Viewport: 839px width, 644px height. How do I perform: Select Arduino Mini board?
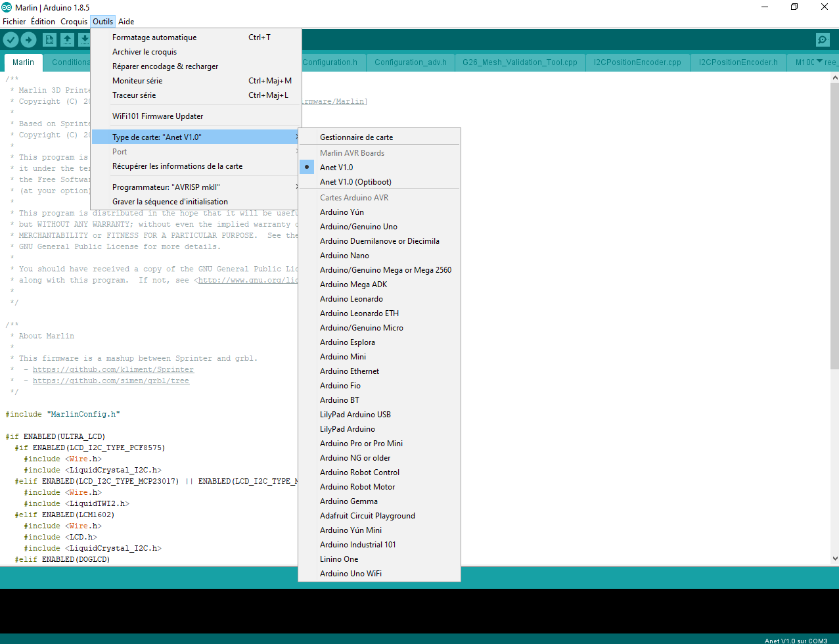pyautogui.click(x=379, y=357)
